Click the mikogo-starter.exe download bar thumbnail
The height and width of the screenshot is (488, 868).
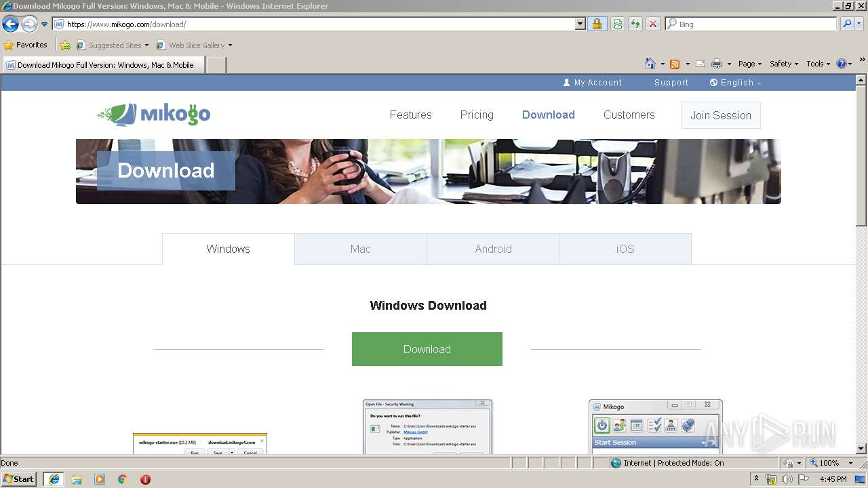click(x=200, y=444)
